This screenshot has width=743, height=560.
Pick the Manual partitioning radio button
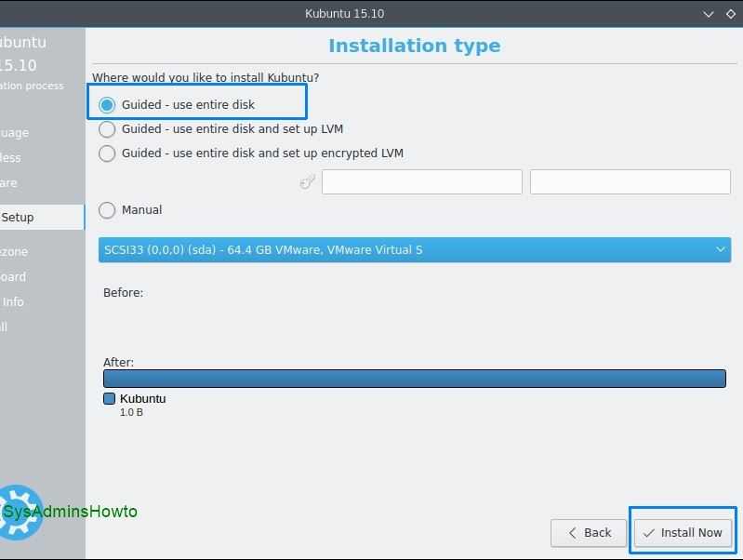[108, 210]
